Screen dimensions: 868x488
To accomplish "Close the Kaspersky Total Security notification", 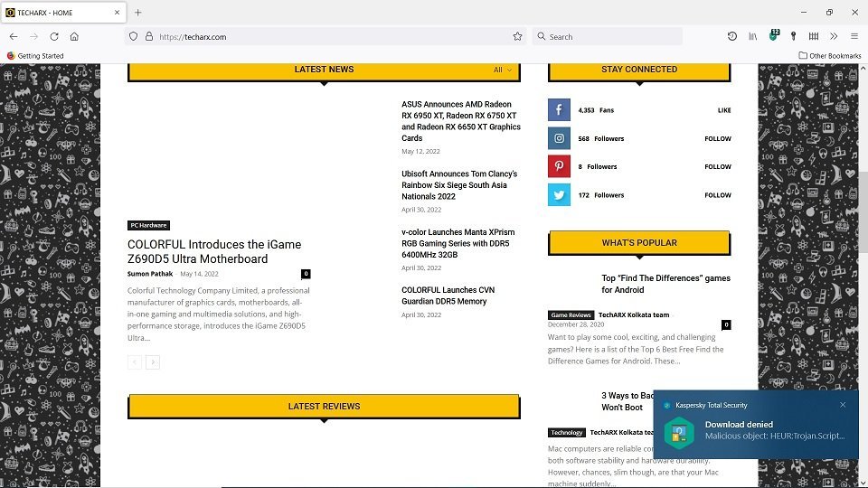I will pos(843,405).
